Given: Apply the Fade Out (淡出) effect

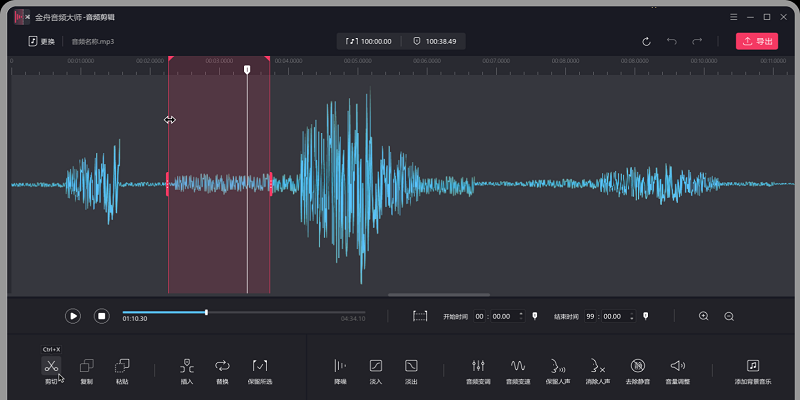Looking at the screenshot, I should click(x=411, y=366).
